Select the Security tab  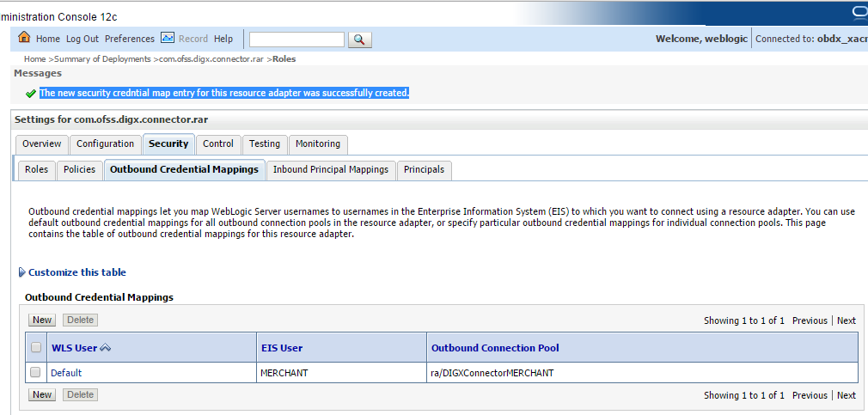pos(168,143)
